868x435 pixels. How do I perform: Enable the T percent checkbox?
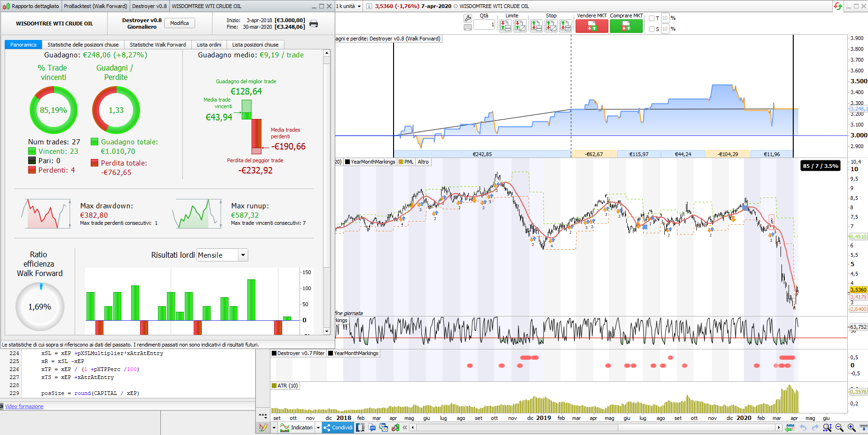point(652,18)
